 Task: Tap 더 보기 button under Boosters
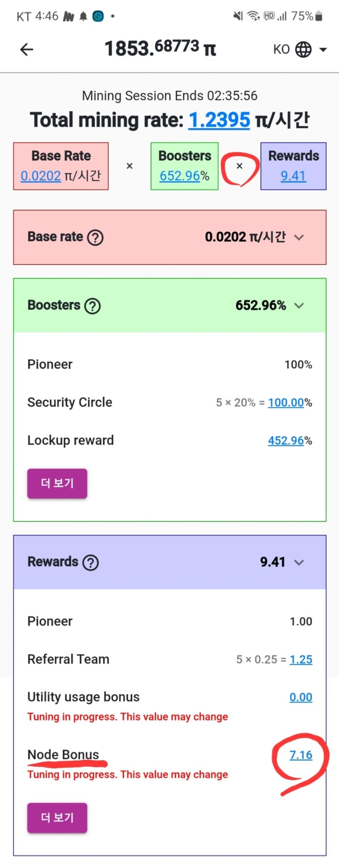(x=57, y=483)
